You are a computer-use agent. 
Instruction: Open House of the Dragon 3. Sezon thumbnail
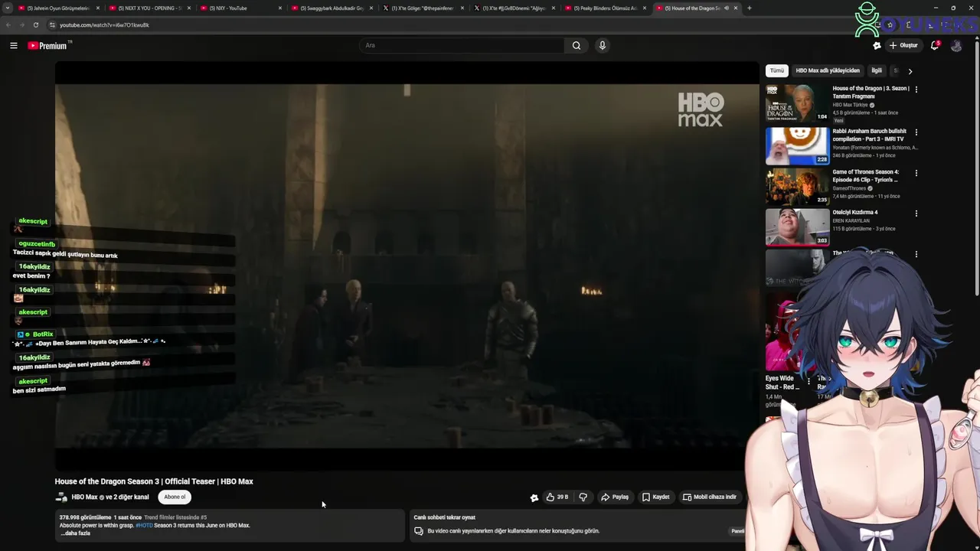tap(797, 103)
